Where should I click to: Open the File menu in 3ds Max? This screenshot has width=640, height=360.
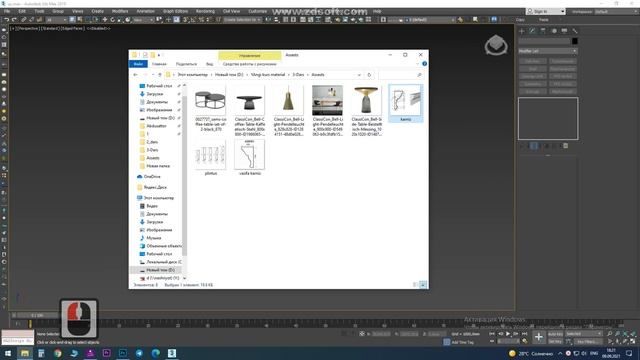(7, 11)
